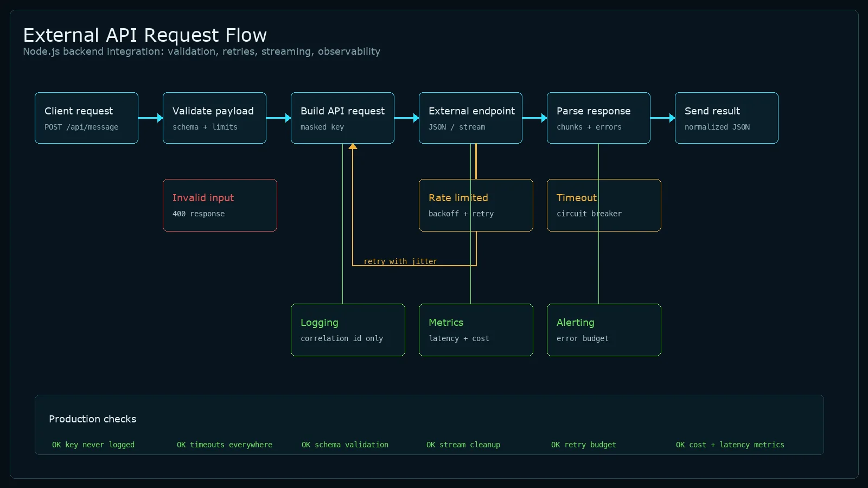The height and width of the screenshot is (488, 868).
Task: Select the Logging box
Action: tap(348, 330)
